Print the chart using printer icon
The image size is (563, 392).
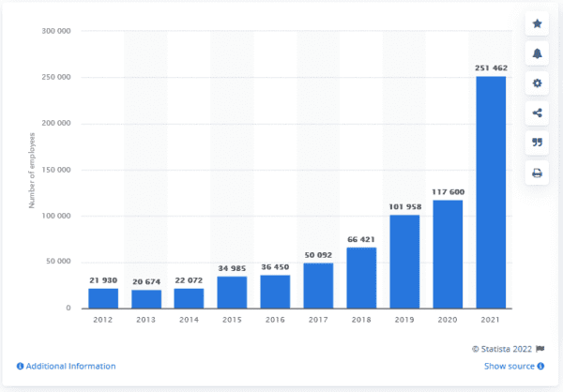click(537, 173)
